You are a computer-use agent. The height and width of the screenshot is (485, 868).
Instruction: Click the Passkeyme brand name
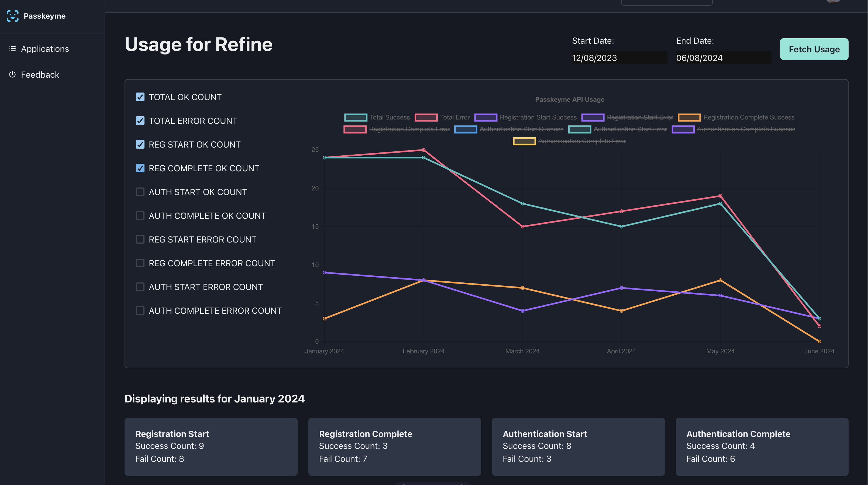coord(44,16)
